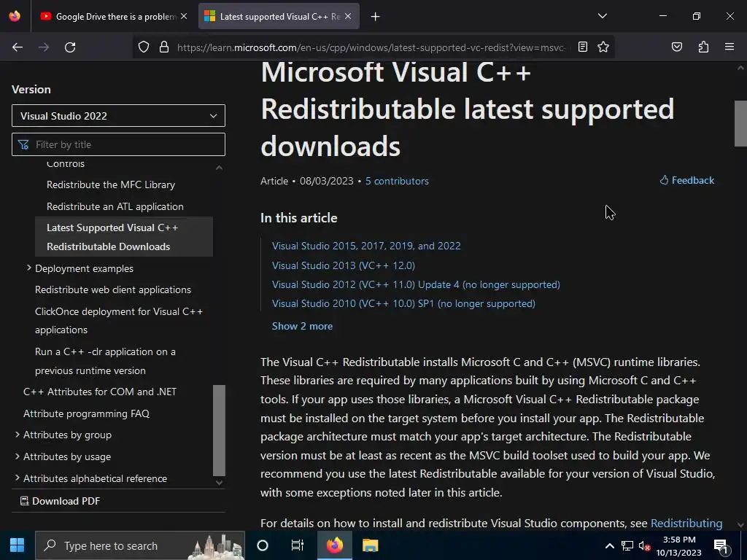Jump to Visual Studio 2012 Update 4 section
This screenshot has height=560, width=747.
(416, 284)
